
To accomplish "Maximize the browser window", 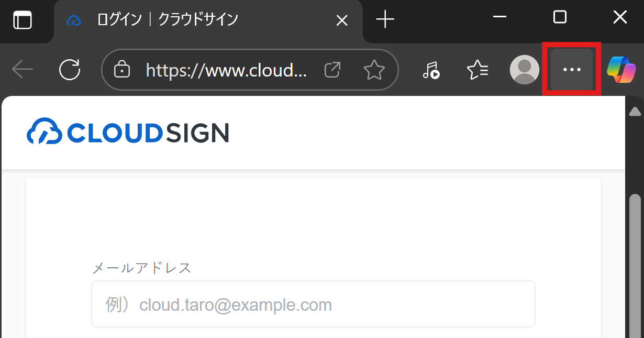I will click(x=560, y=17).
